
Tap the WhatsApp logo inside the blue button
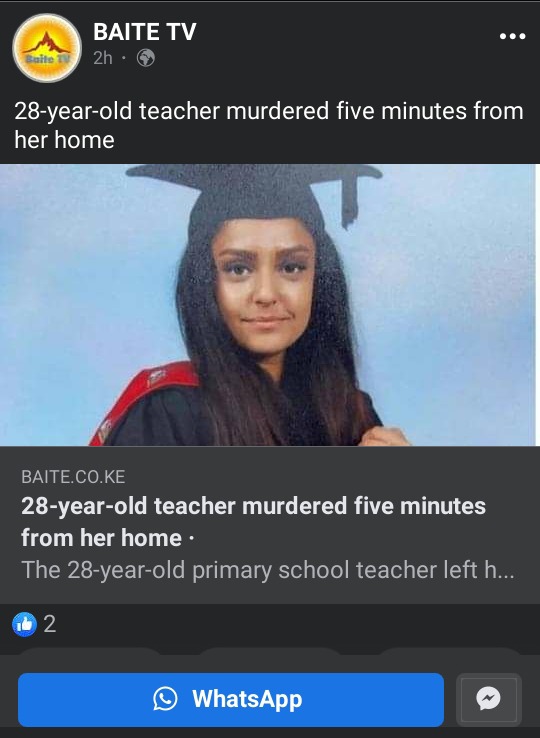[165, 698]
